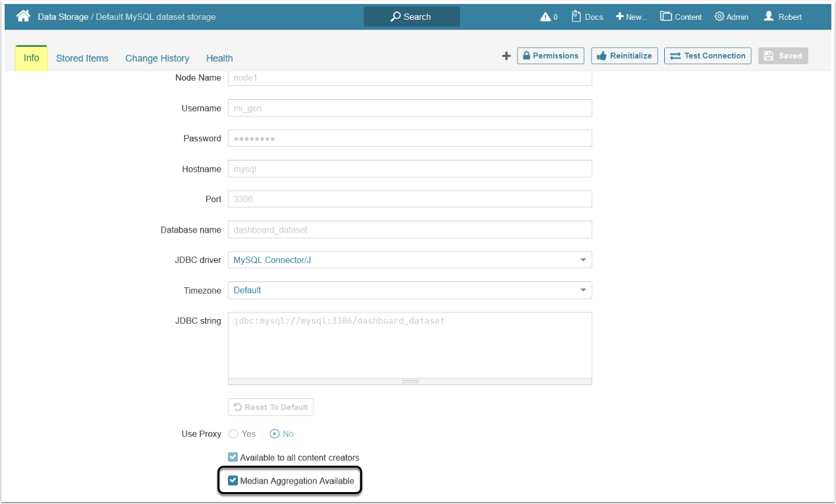Screen dimensions: 836x504
Task: Go to the home icon
Action: (x=23, y=16)
